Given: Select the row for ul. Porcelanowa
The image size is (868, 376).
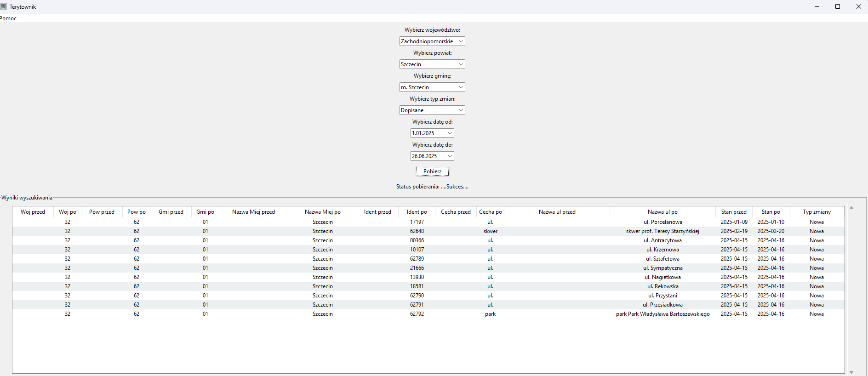Looking at the screenshot, I should pos(662,222).
